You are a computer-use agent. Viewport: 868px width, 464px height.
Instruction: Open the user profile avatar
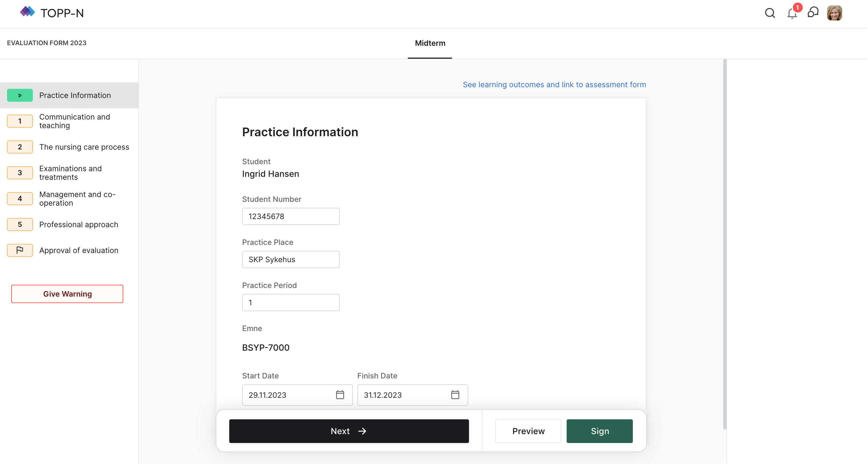834,13
